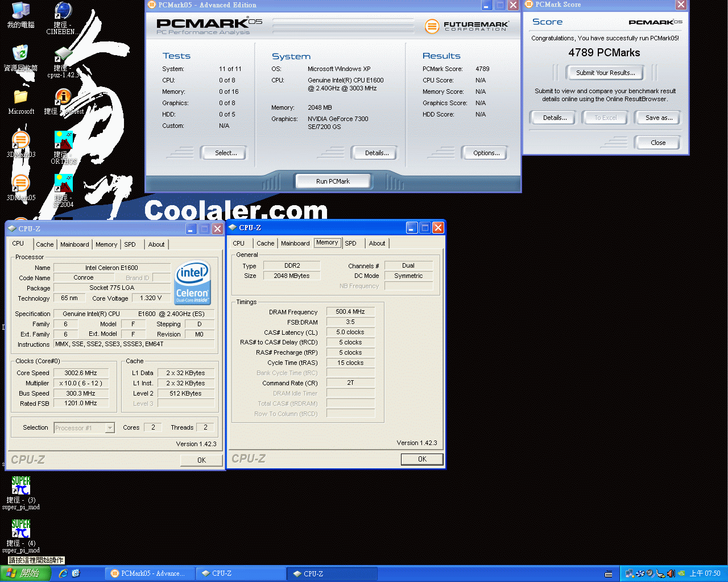Click Submit Your Results... button
The image size is (728, 582).
605,73
